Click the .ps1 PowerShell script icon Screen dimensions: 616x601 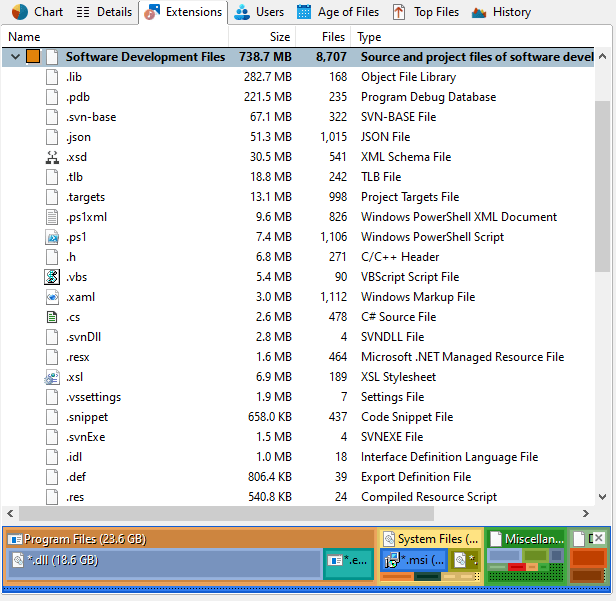point(52,237)
